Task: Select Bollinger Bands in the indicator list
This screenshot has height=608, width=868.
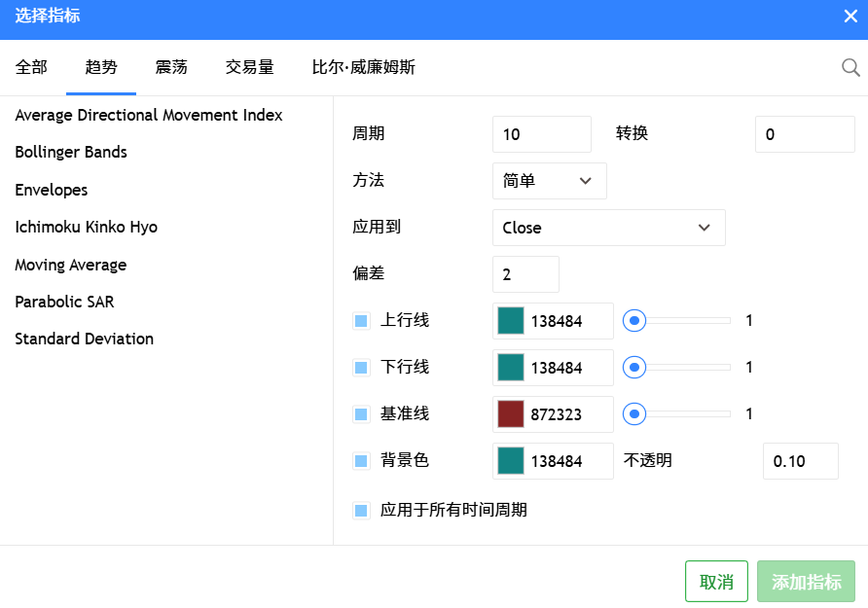Action: (x=71, y=152)
